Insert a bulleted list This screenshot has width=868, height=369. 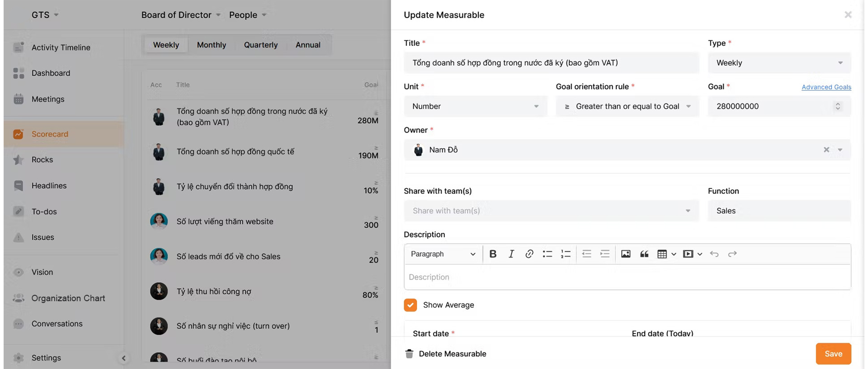(x=547, y=254)
